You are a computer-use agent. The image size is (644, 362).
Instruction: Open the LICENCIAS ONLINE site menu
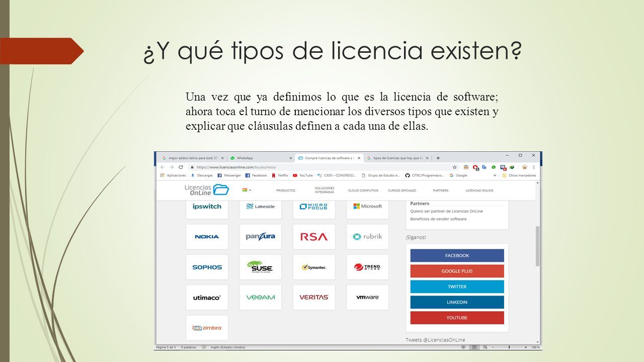(x=479, y=191)
